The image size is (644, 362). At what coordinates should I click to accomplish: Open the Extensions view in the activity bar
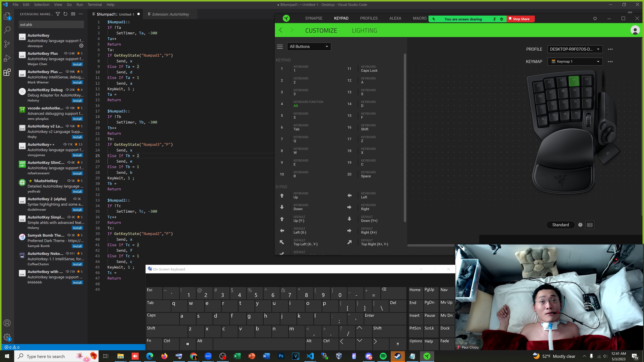tap(7, 72)
